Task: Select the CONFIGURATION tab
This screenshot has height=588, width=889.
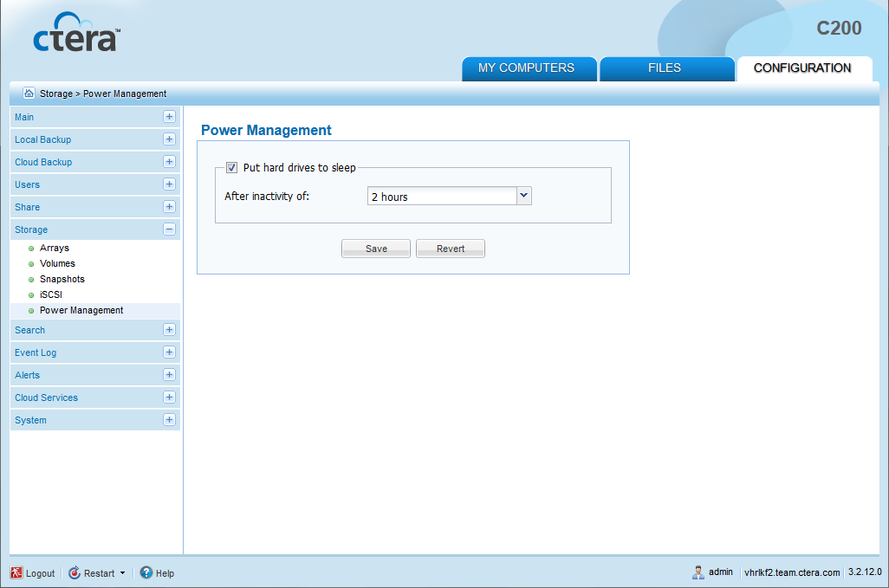Action: point(804,68)
